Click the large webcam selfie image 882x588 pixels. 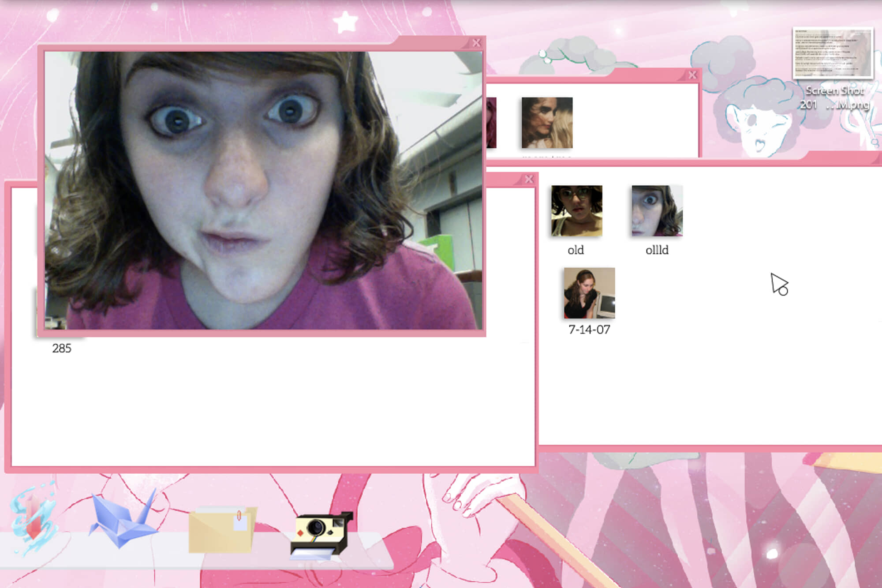click(263, 191)
